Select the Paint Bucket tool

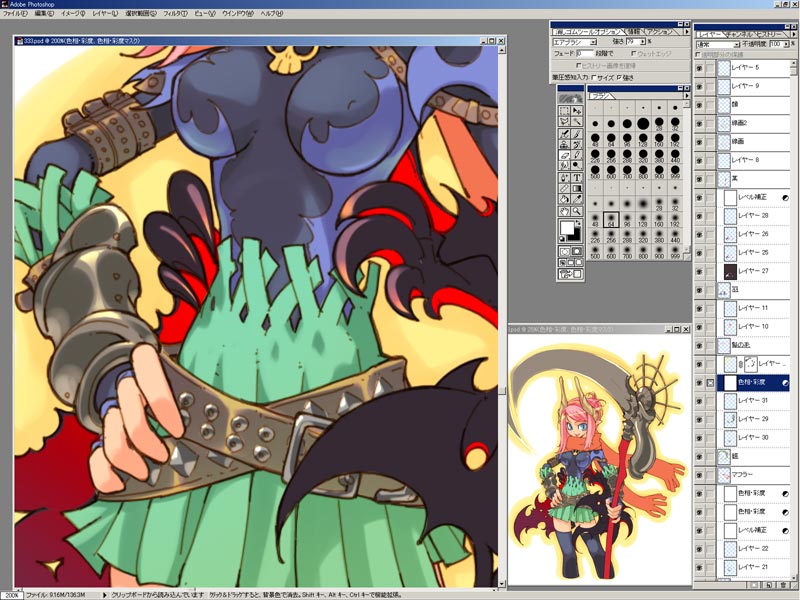[564, 199]
